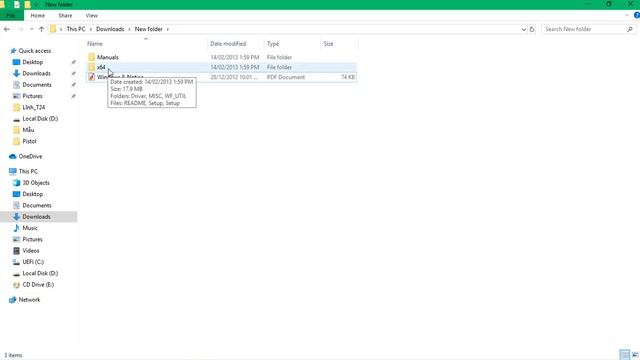Screen dimensions: 640x360
Task: Switch to details view icon
Action: coord(624,355)
